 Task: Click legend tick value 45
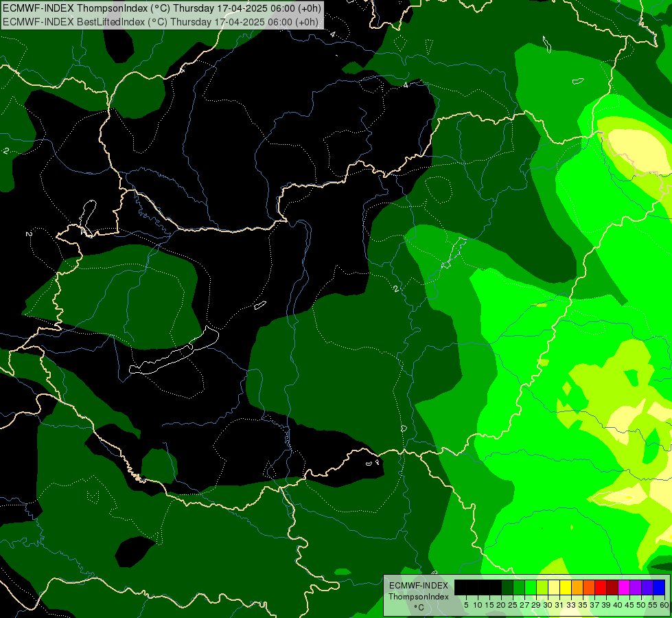(x=629, y=605)
